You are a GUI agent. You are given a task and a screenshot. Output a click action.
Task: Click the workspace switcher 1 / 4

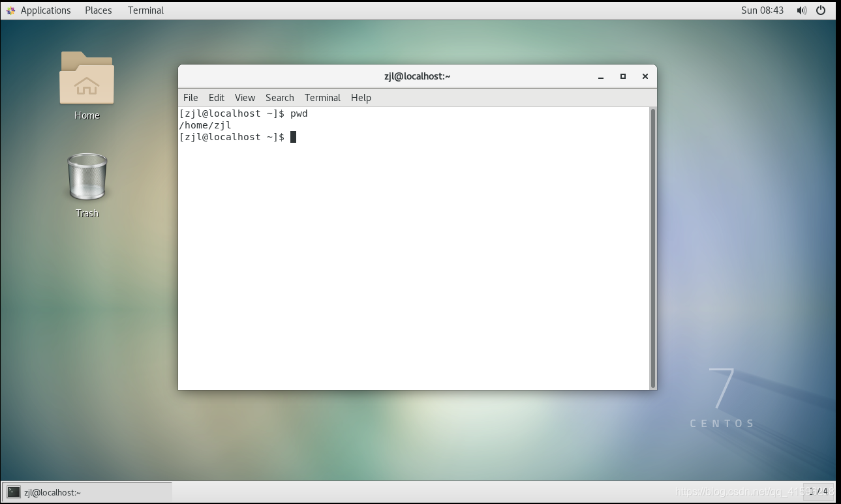coord(819,492)
